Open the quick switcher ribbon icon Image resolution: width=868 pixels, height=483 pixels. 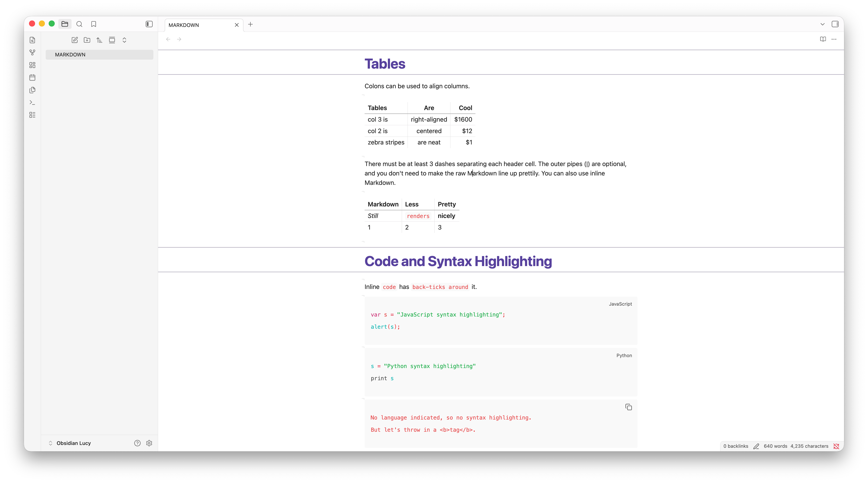pyautogui.click(x=32, y=40)
